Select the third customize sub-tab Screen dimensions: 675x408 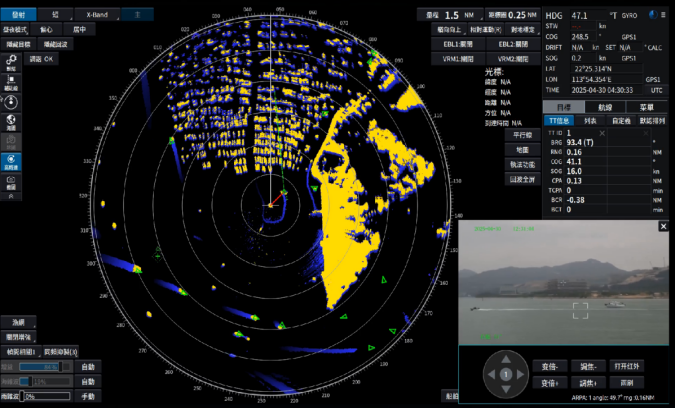pyautogui.click(x=621, y=121)
